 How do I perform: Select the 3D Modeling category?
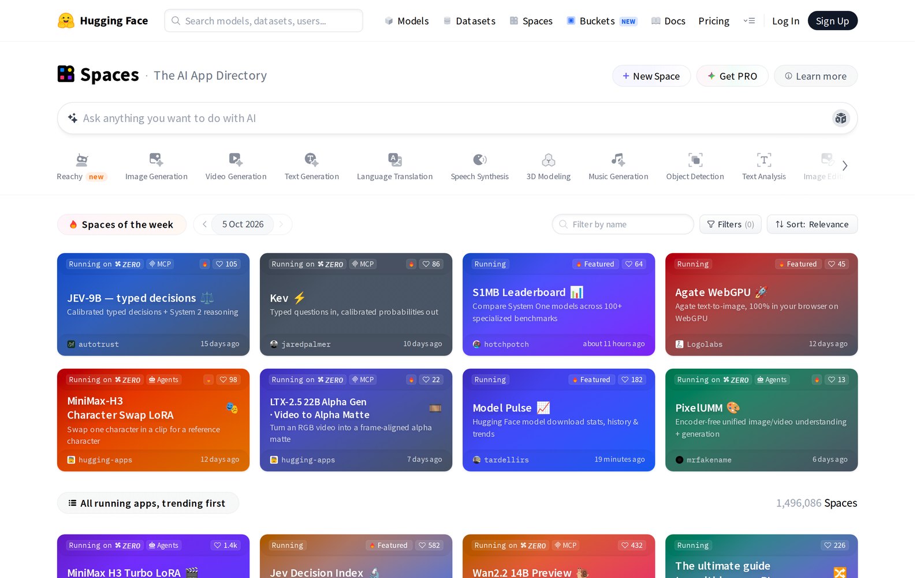coord(549,167)
